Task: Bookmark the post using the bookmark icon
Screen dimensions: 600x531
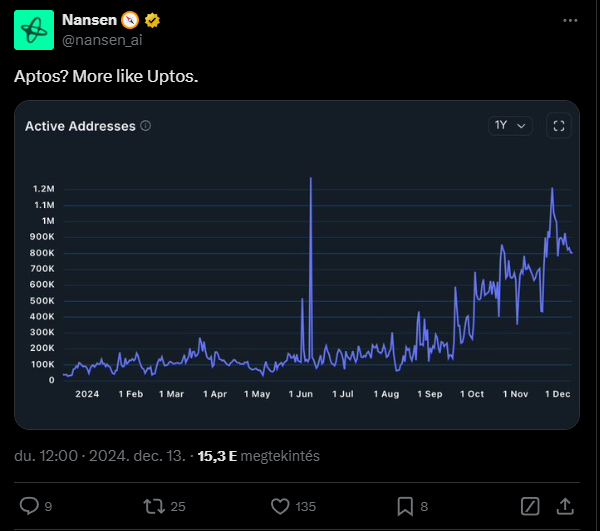Action: pos(405,506)
